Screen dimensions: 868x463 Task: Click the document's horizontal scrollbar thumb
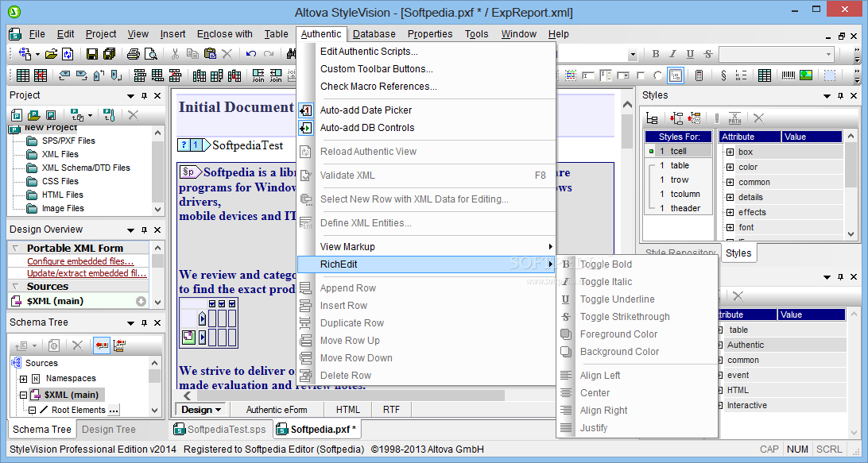(x=351, y=395)
